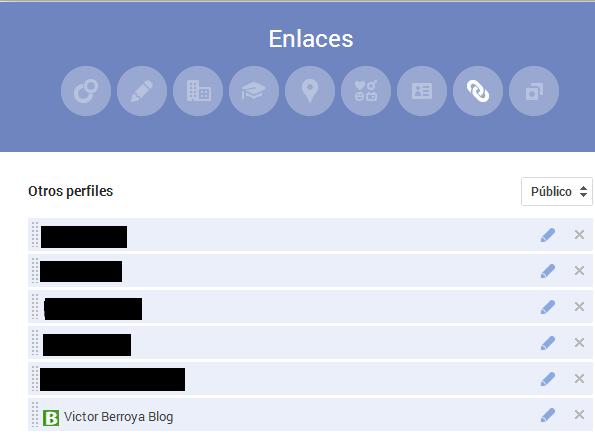
Task: Remove the Victor Berroya Blog entry
Action: click(579, 415)
